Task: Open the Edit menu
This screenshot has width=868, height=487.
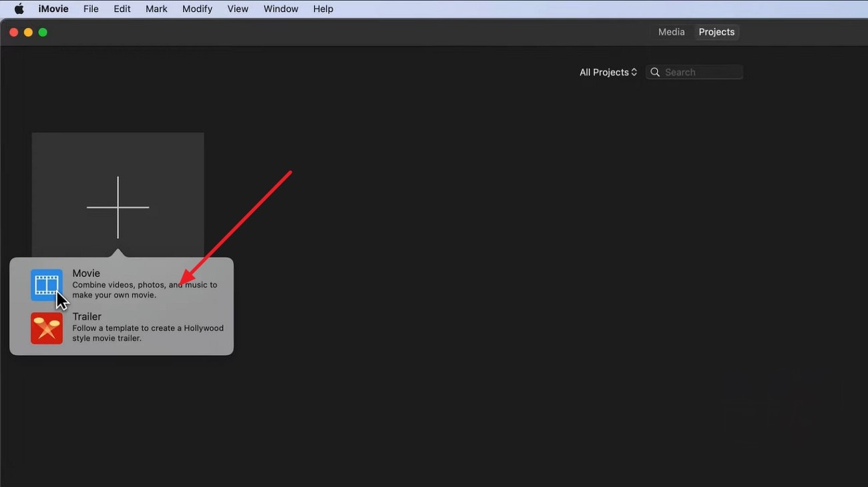Action: pos(122,9)
